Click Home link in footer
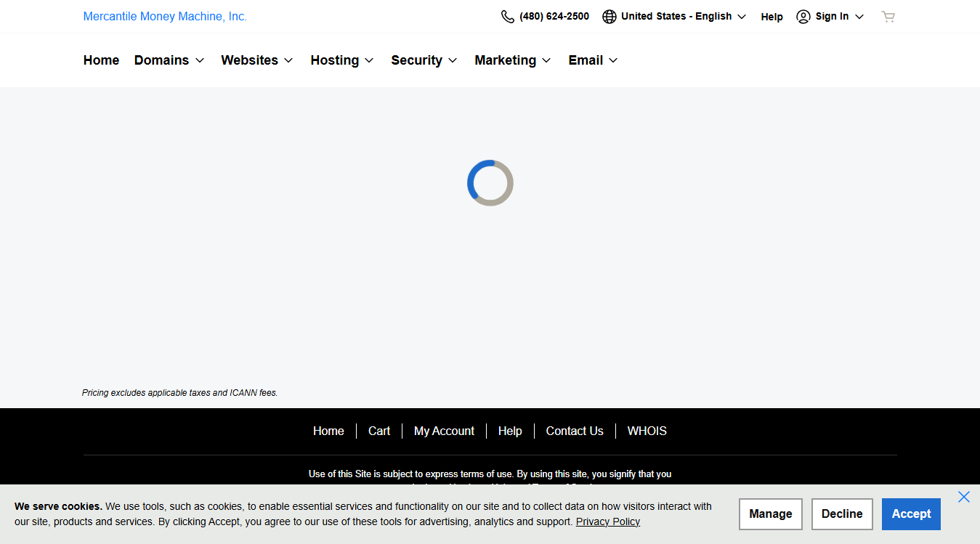This screenshot has height=544, width=980. [x=328, y=431]
